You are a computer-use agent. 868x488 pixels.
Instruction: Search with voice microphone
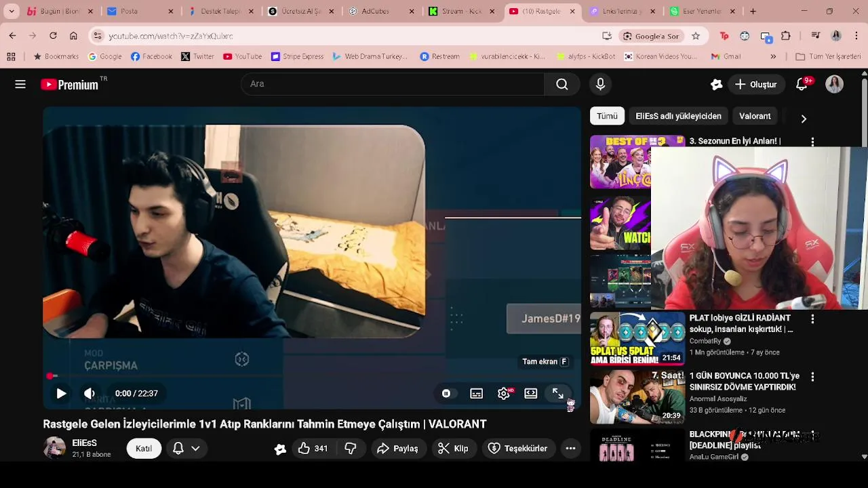click(x=600, y=84)
